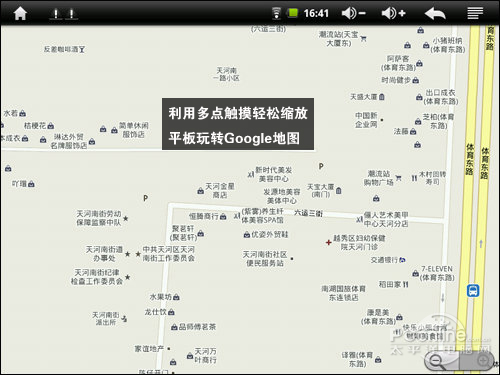The height and width of the screenshot is (375, 500).
Task: Select the 交通银行 bank marker
Action: 403,260
